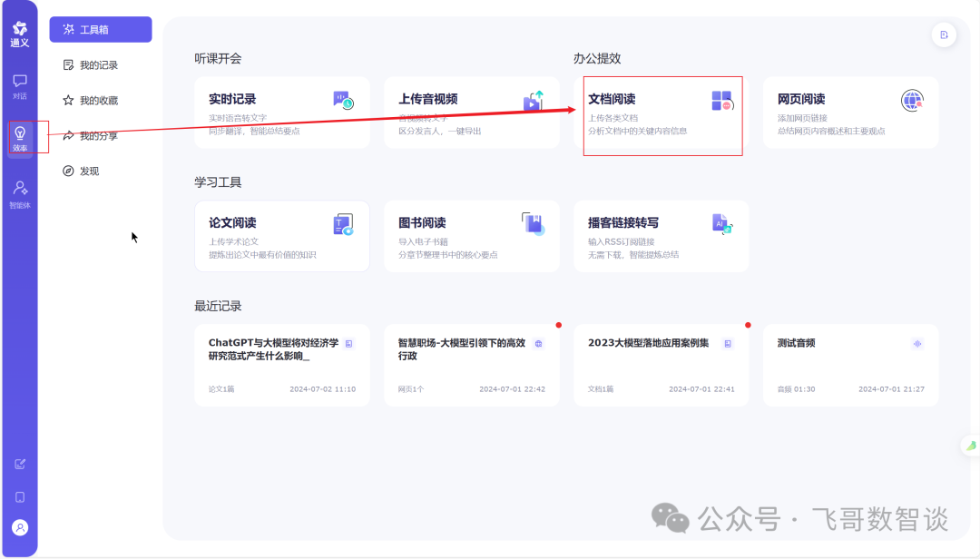
Task: Open the 实时记录 tool card
Action: [x=282, y=113]
